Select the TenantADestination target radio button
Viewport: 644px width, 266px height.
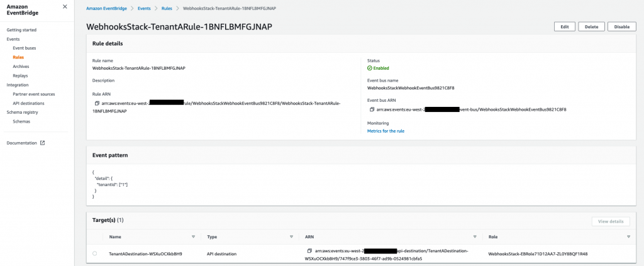click(95, 253)
